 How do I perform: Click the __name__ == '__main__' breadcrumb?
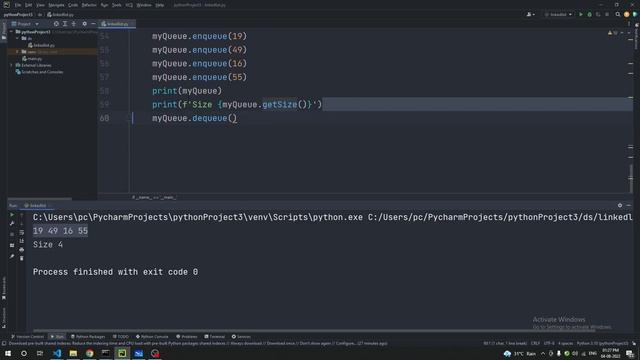click(154, 197)
